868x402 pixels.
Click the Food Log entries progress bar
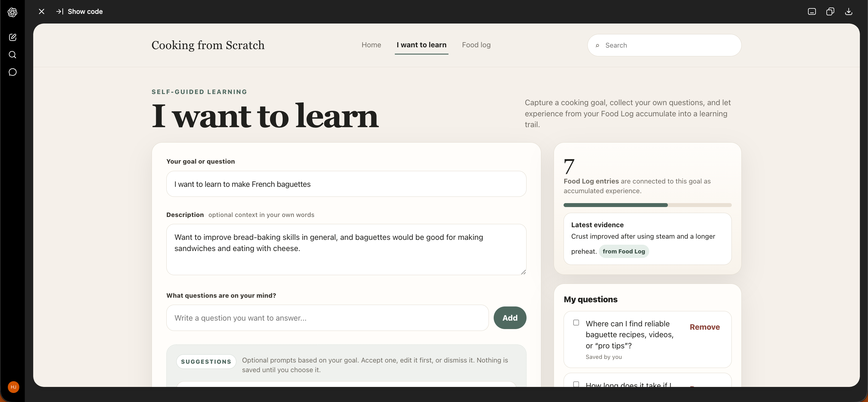pyautogui.click(x=647, y=205)
